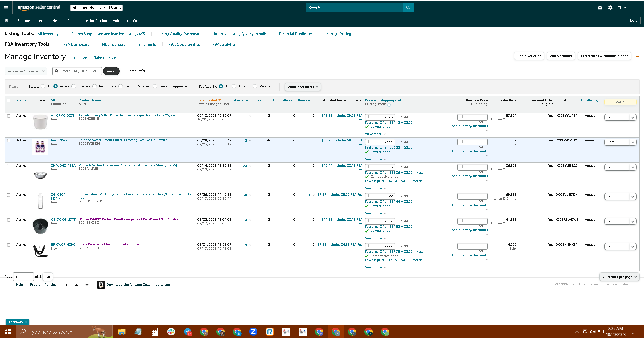Open File Explorer from the taskbar
The image size is (644, 338).
(121, 332)
